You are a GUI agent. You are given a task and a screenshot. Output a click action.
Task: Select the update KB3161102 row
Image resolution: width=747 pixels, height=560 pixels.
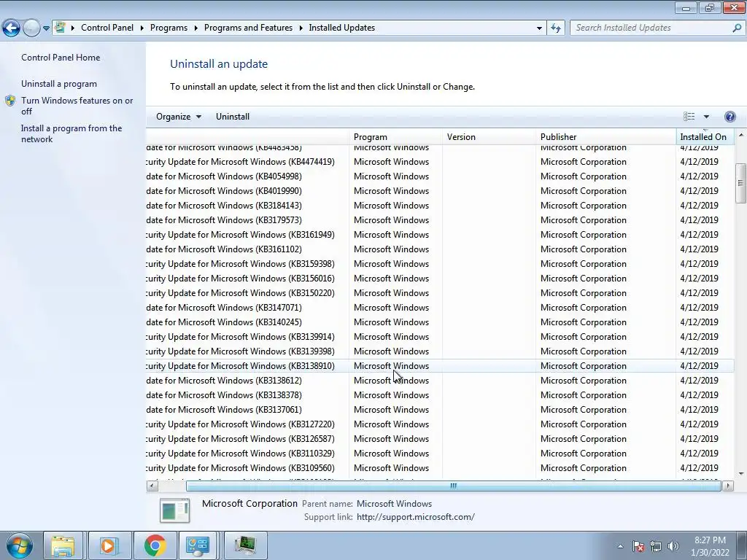pyautogui.click(x=440, y=249)
